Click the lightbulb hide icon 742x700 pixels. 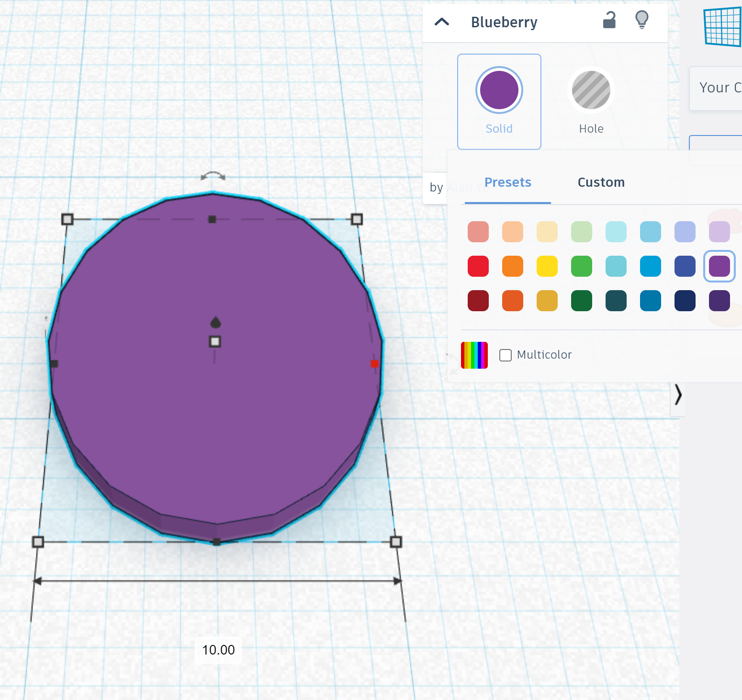[641, 20]
